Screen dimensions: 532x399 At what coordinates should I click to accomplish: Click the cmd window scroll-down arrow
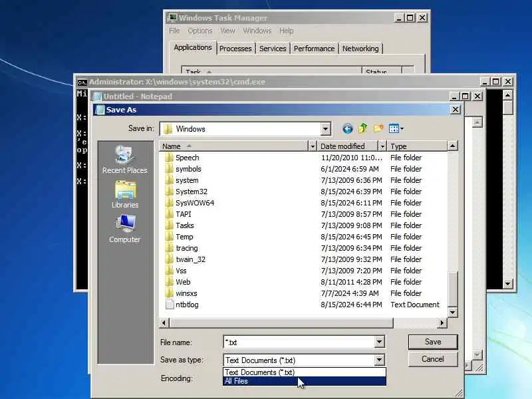coord(507,284)
